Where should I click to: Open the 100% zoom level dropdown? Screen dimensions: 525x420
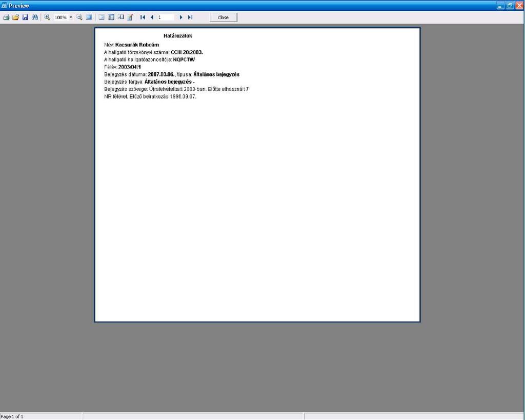[x=71, y=17]
